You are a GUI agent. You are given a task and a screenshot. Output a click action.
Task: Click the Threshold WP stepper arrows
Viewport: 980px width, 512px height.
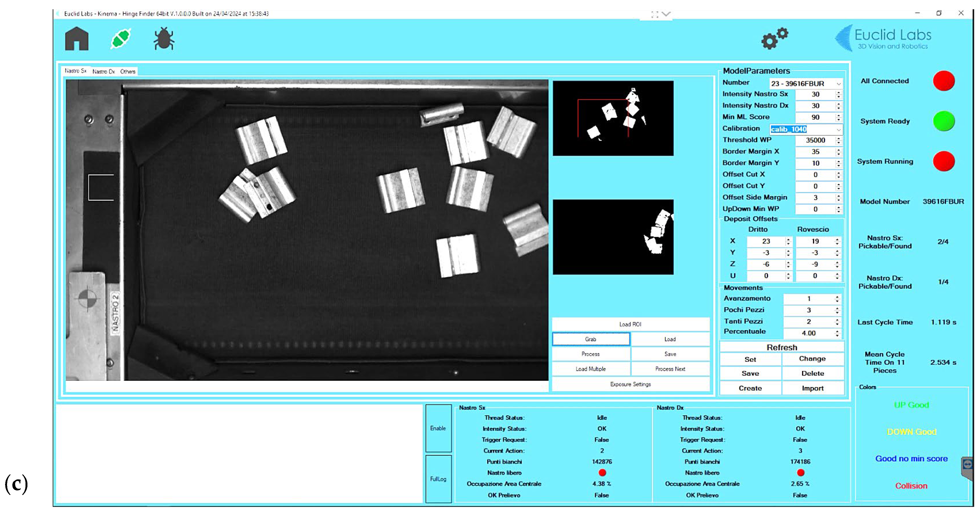838,140
